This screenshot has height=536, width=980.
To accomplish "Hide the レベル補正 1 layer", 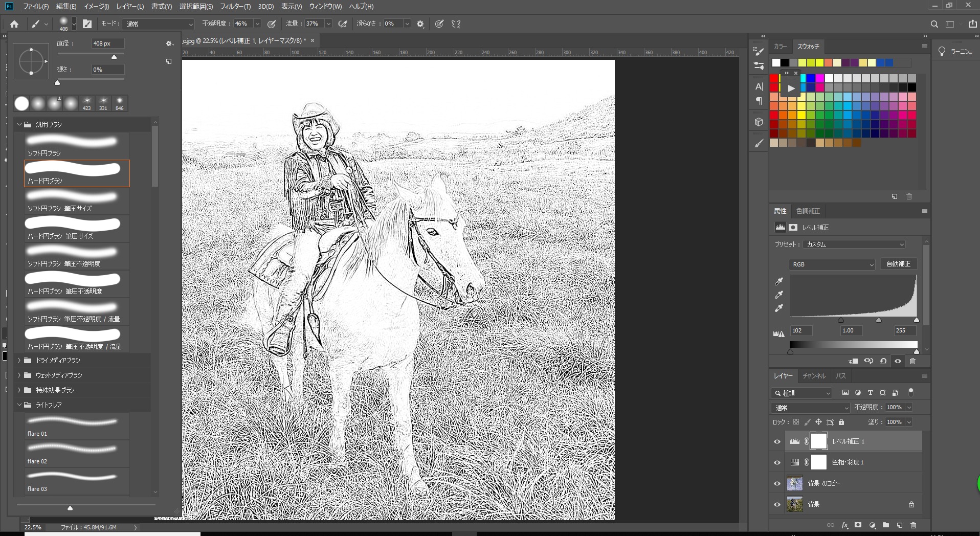I will click(777, 441).
